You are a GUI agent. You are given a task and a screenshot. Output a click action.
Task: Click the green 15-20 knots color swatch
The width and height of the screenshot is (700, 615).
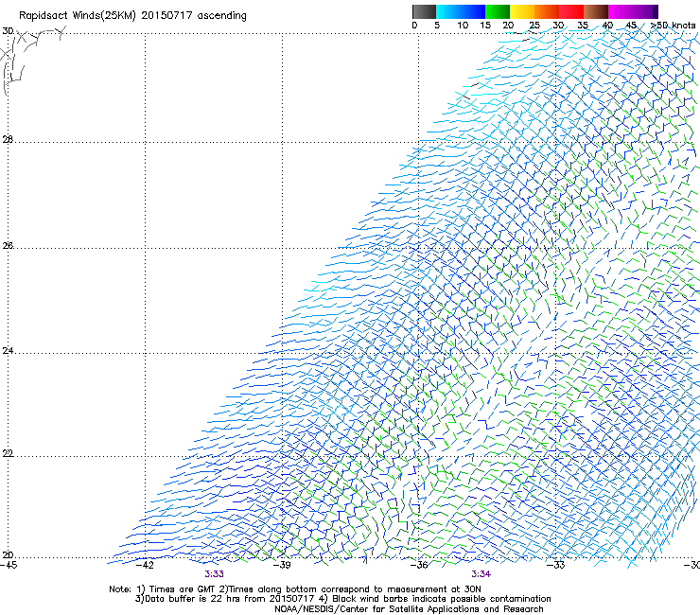(x=498, y=11)
